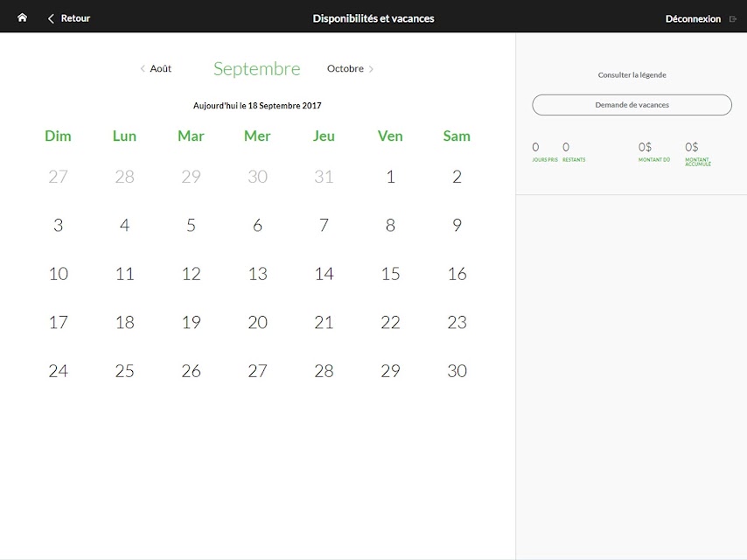Viewport: 747px width, 560px height.
Task: Select September 10 in calendar
Action: click(58, 274)
